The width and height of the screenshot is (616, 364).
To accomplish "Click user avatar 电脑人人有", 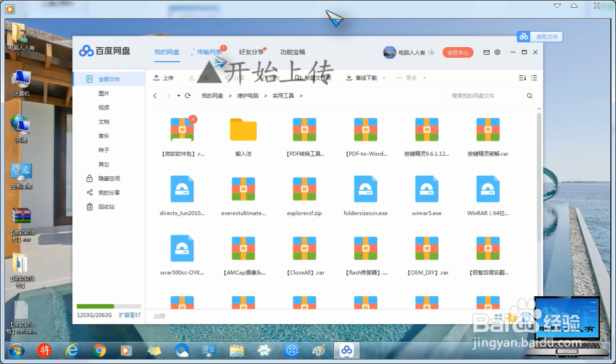I will [x=389, y=52].
